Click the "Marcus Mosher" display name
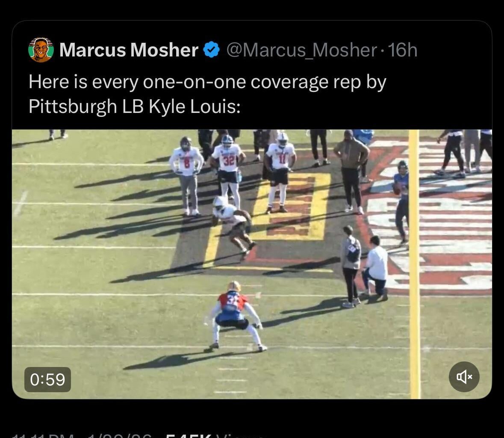The image size is (504, 438). point(129,50)
